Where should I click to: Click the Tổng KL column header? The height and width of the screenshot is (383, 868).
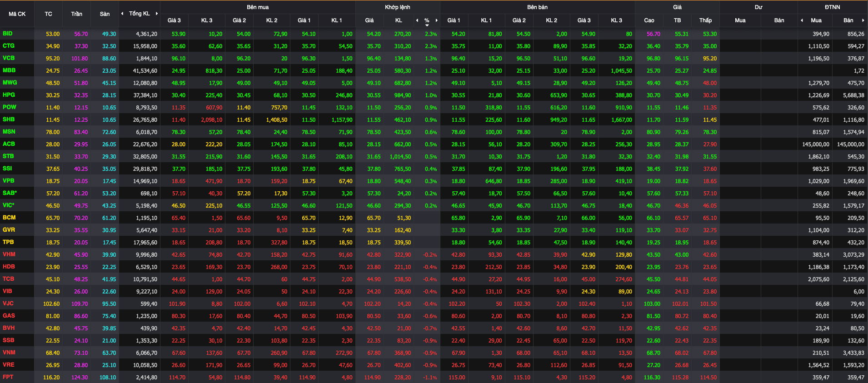coord(139,14)
